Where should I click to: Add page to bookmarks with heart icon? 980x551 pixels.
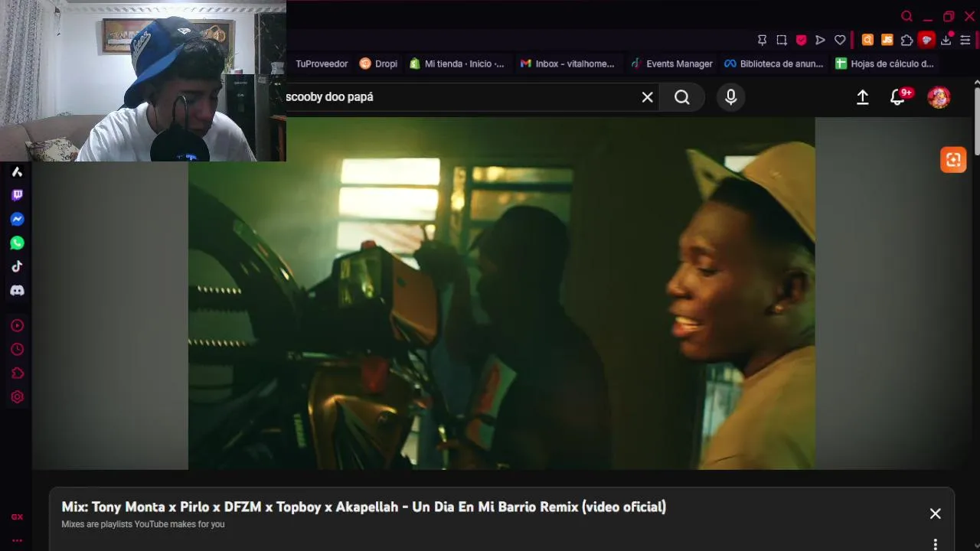pos(840,40)
